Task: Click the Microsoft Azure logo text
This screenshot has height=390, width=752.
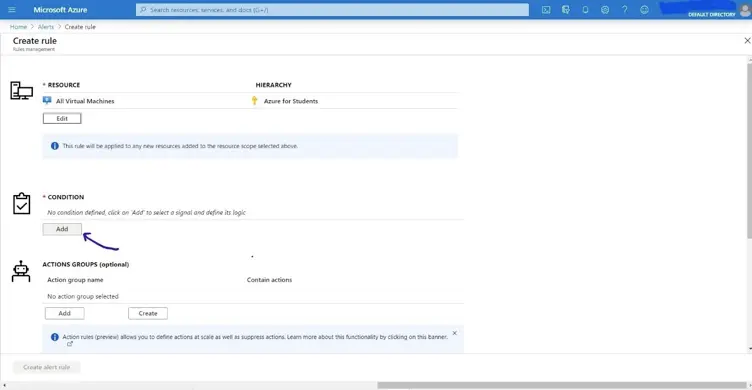Action: [60, 10]
